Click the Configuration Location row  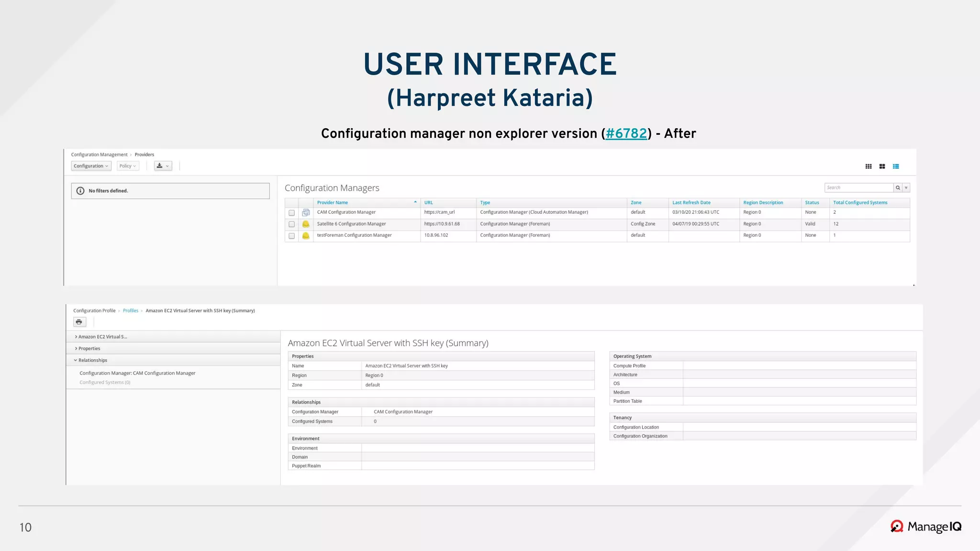pos(763,428)
